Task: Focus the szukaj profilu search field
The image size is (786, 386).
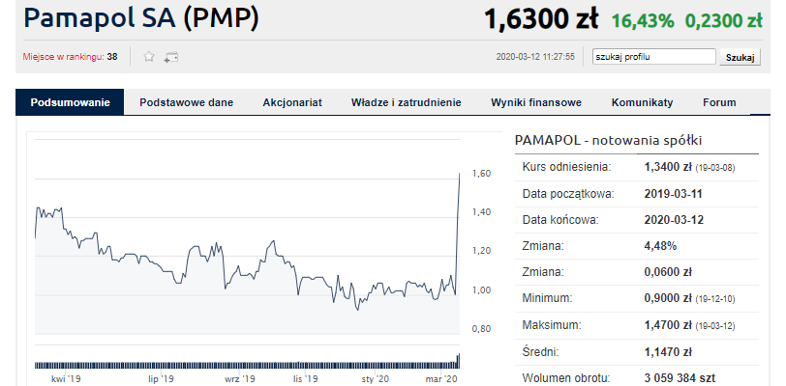Action: (654, 57)
